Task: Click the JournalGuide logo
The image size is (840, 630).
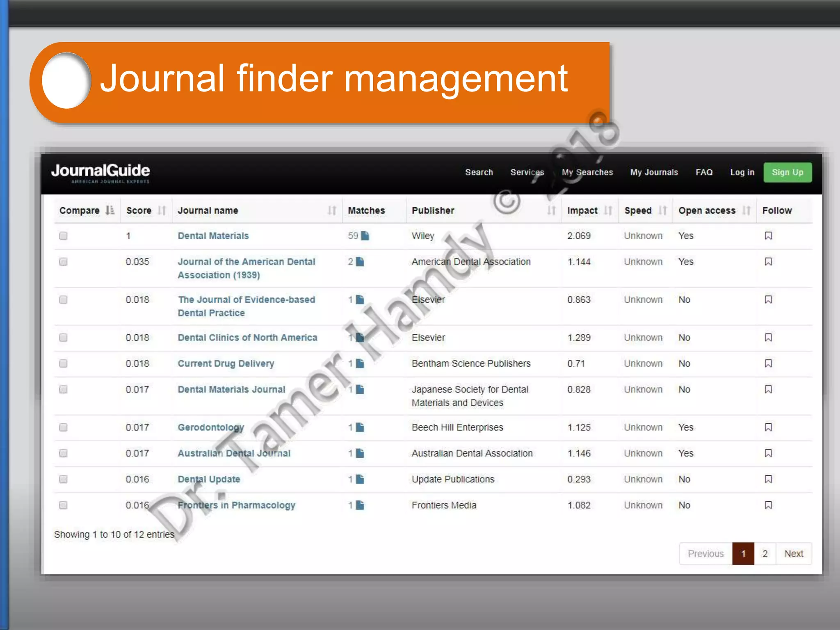Action: click(100, 173)
